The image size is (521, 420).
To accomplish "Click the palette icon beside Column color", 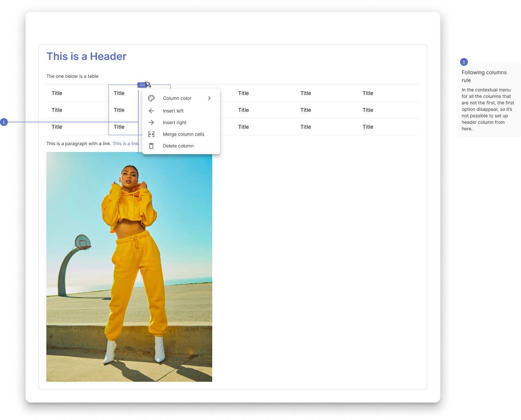I will tap(151, 98).
